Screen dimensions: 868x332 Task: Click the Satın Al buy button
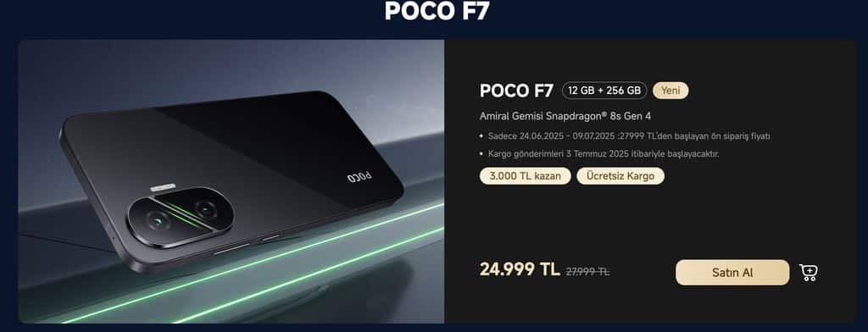pos(732,272)
